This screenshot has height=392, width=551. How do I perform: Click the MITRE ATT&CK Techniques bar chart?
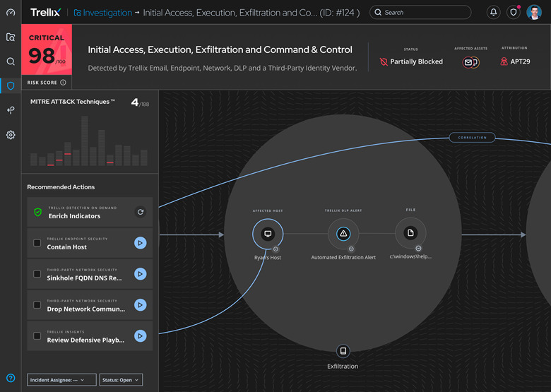click(89, 141)
